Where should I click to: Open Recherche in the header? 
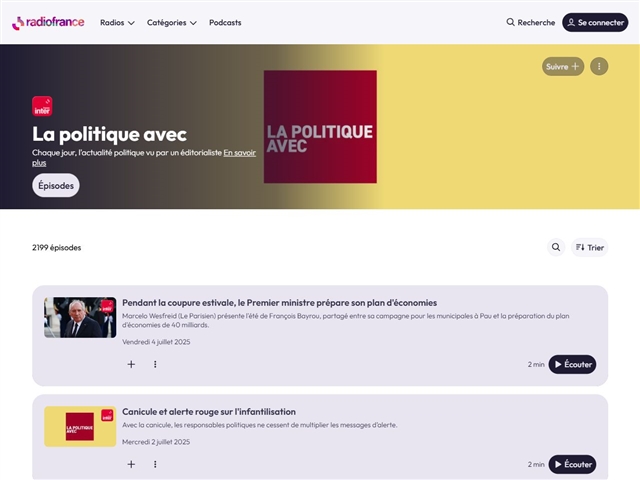tap(531, 22)
